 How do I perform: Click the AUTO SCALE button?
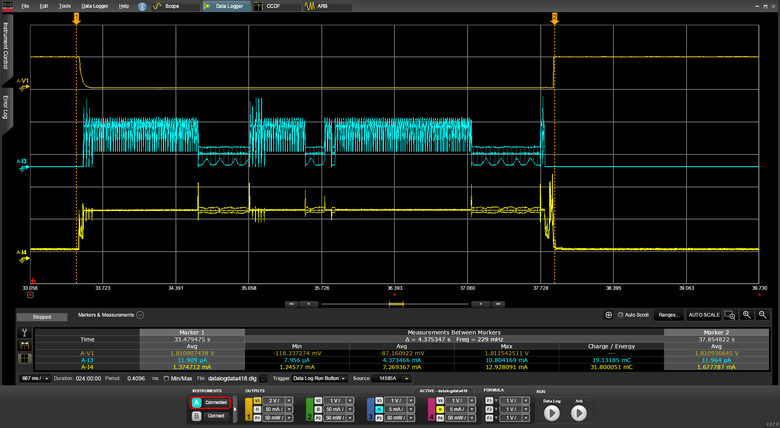[x=704, y=315]
